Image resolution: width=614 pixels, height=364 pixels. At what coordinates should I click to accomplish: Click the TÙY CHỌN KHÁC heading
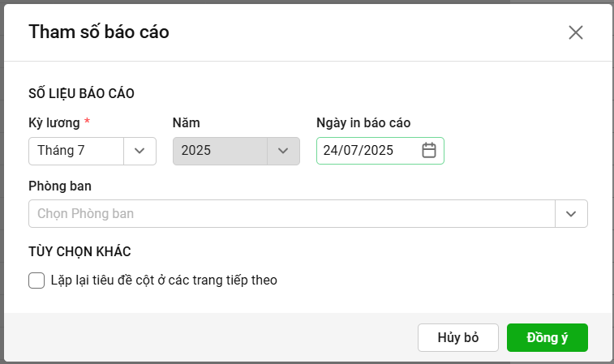79,251
